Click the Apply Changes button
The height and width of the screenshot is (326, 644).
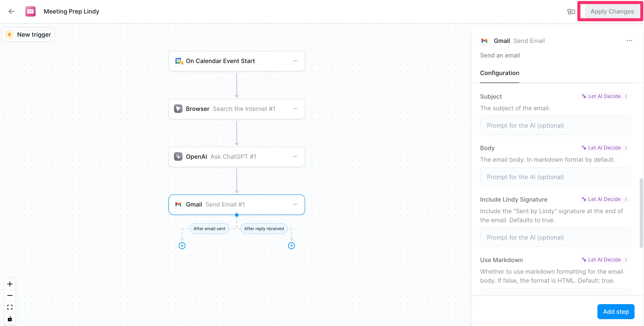point(612,12)
